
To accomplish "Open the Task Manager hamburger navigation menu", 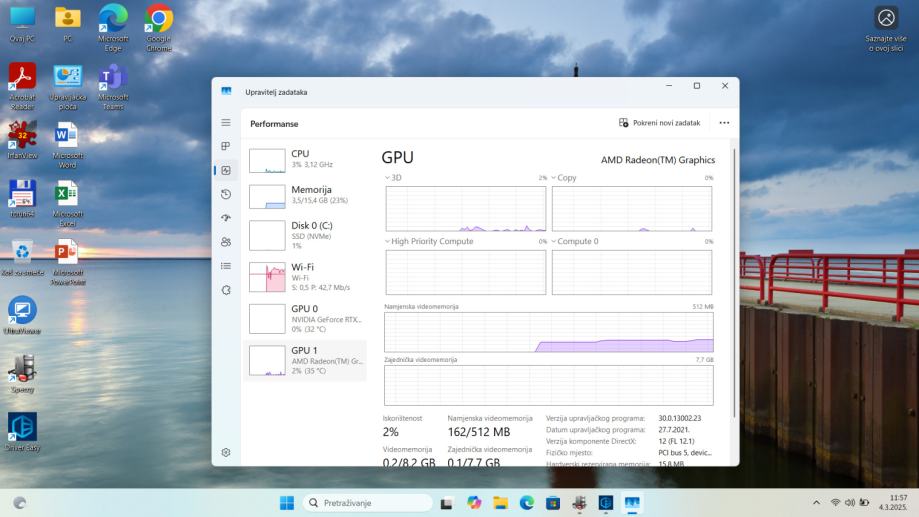I will point(226,123).
